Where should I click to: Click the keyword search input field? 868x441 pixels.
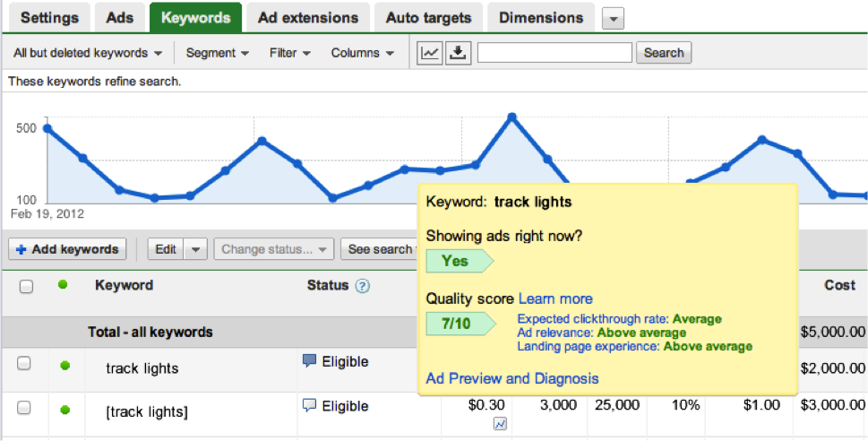(555, 53)
